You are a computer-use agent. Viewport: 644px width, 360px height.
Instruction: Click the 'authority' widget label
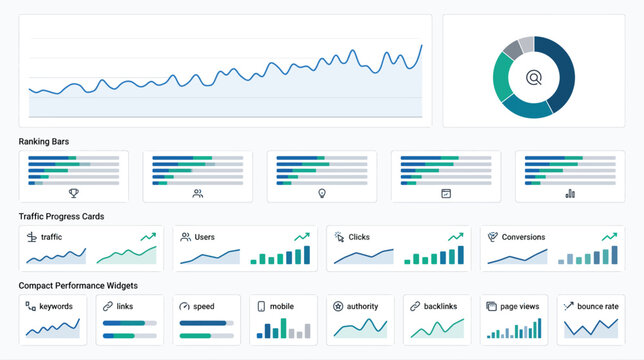tap(362, 306)
